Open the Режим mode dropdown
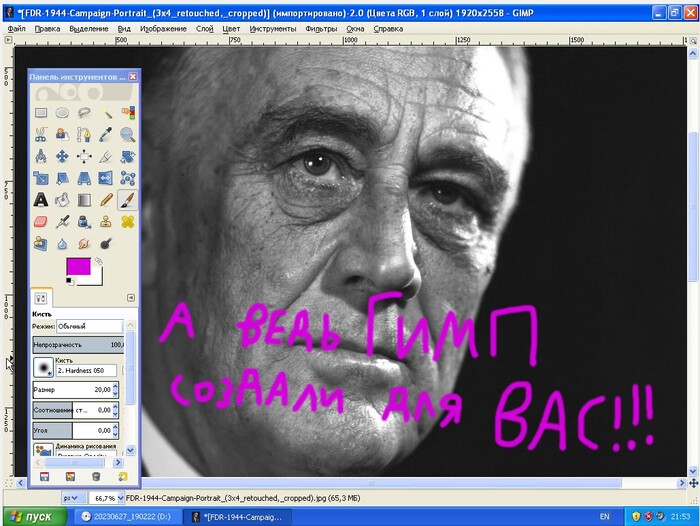The image size is (700, 526). [x=89, y=326]
